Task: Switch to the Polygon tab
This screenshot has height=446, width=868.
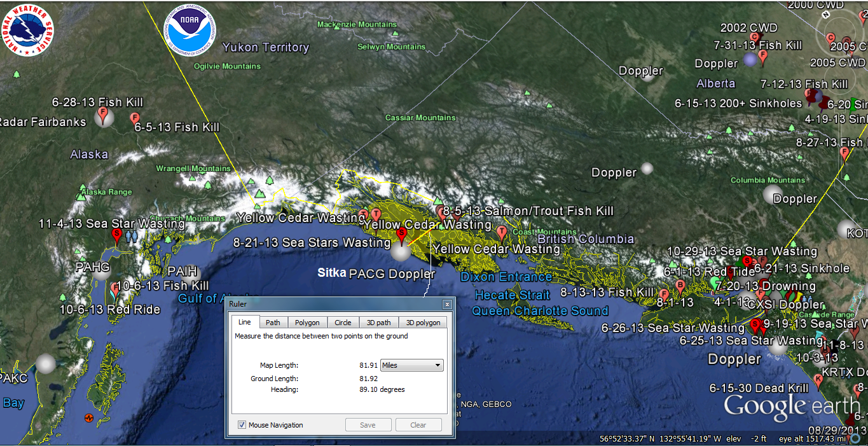Action: pyautogui.click(x=307, y=323)
